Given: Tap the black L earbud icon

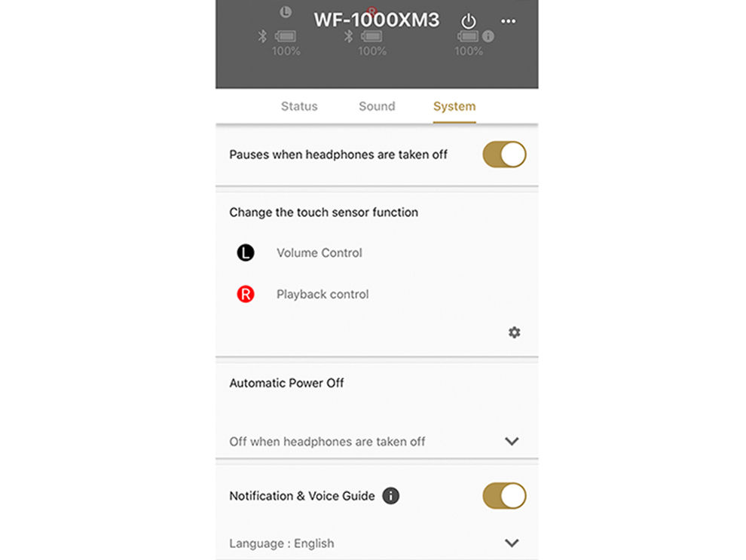Looking at the screenshot, I should click(246, 252).
